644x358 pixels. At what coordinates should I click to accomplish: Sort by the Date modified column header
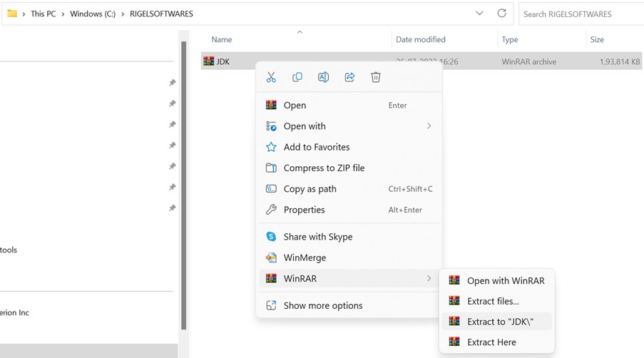(421, 40)
